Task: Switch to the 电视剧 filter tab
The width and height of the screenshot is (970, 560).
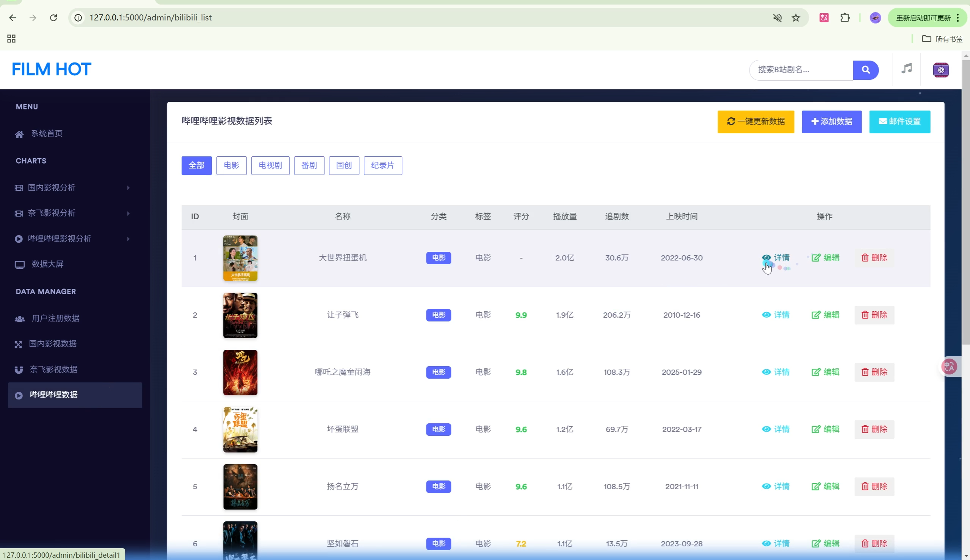Action: (270, 165)
